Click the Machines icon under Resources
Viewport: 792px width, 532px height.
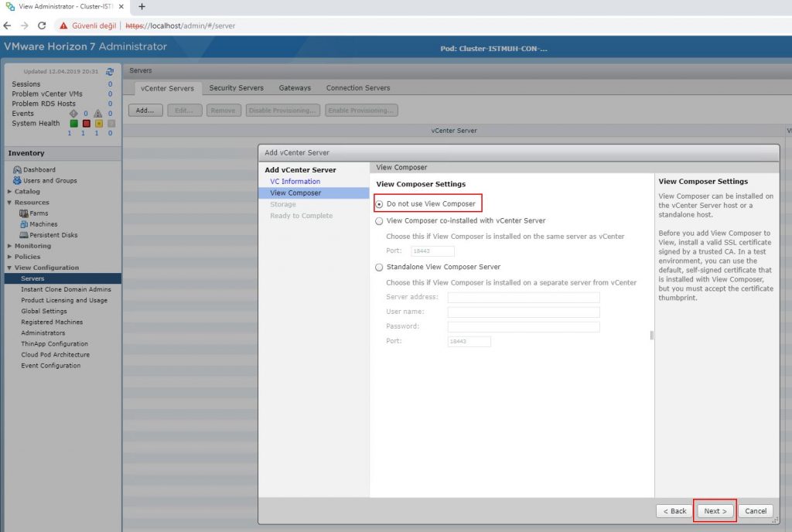pyautogui.click(x=24, y=224)
